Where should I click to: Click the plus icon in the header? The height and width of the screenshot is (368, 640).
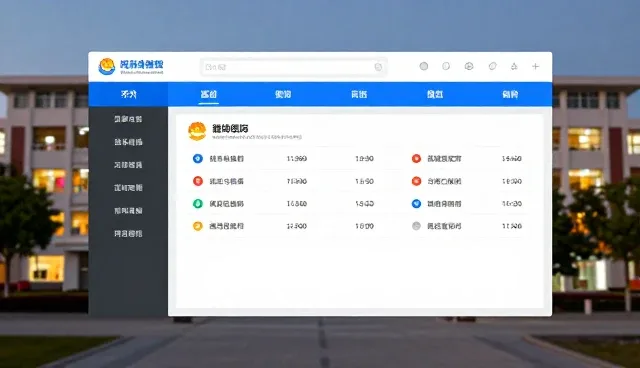point(536,66)
